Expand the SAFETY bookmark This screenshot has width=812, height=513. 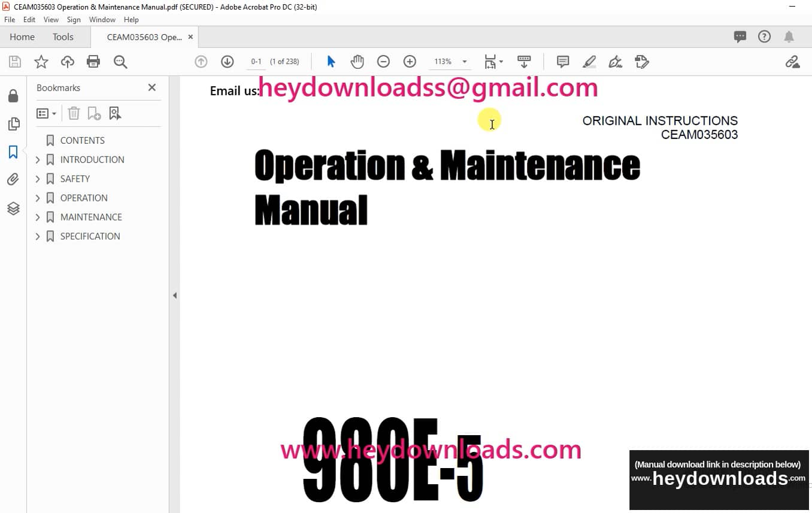(x=38, y=179)
